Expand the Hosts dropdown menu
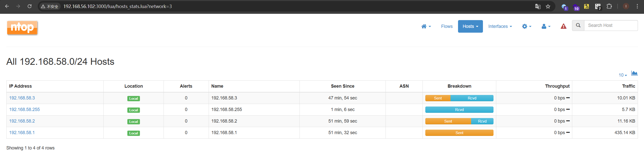The image size is (644, 160). point(470,26)
